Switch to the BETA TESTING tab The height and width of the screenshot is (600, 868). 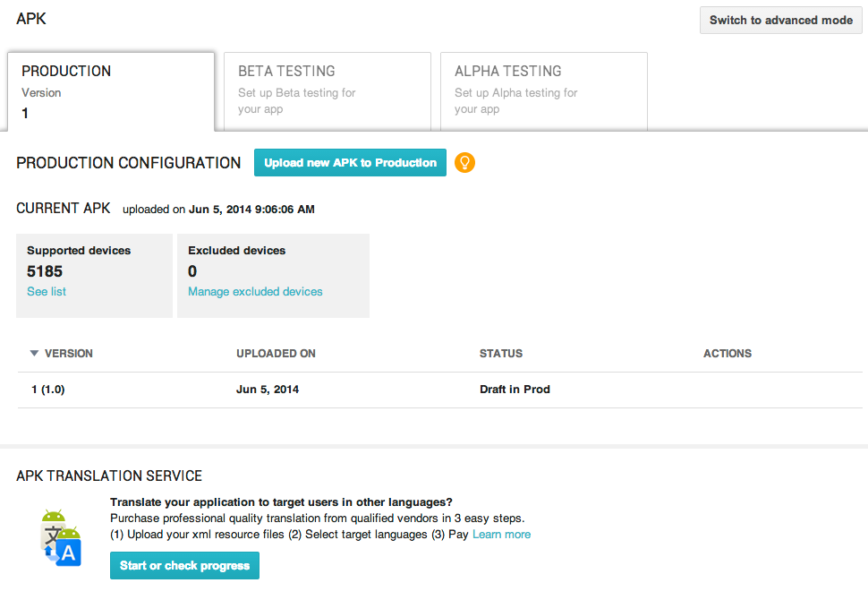click(327, 91)
